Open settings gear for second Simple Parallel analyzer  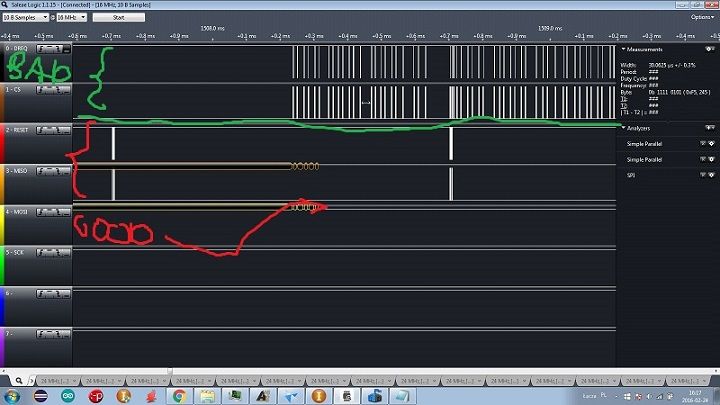tap(712, 159)
